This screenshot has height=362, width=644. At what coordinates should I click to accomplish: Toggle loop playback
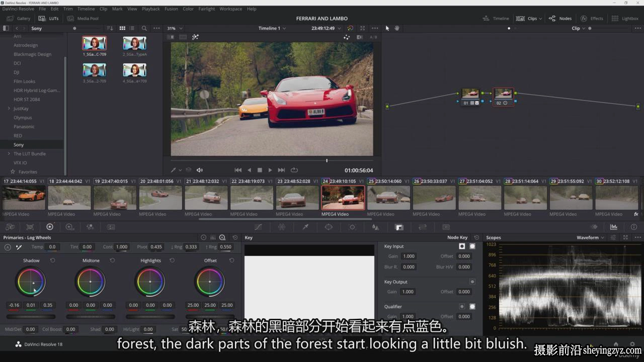[294, 170]
